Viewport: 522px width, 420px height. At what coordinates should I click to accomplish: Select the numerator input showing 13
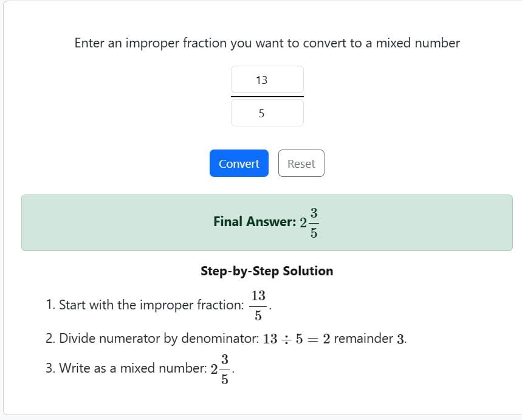(x=267, y=79)
